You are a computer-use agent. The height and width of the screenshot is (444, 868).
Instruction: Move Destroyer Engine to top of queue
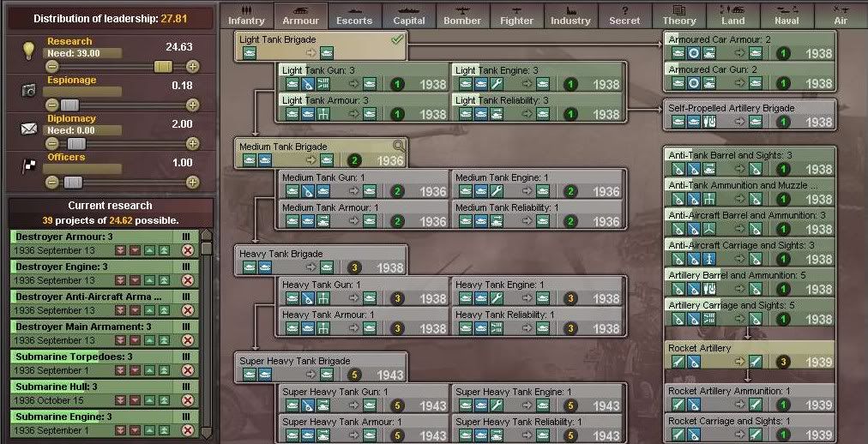pyautogui.click(x=164, y=280)
